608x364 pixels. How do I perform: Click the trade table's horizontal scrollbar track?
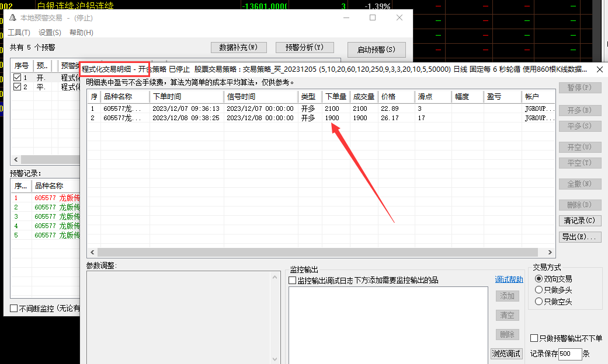pyautogui.click(x=321, y=252)
